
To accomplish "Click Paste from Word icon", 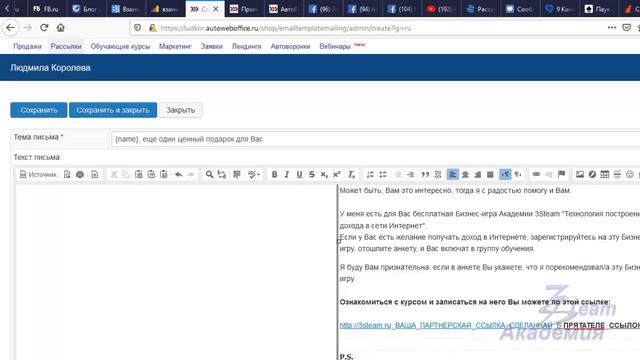I will pos(164,175).
